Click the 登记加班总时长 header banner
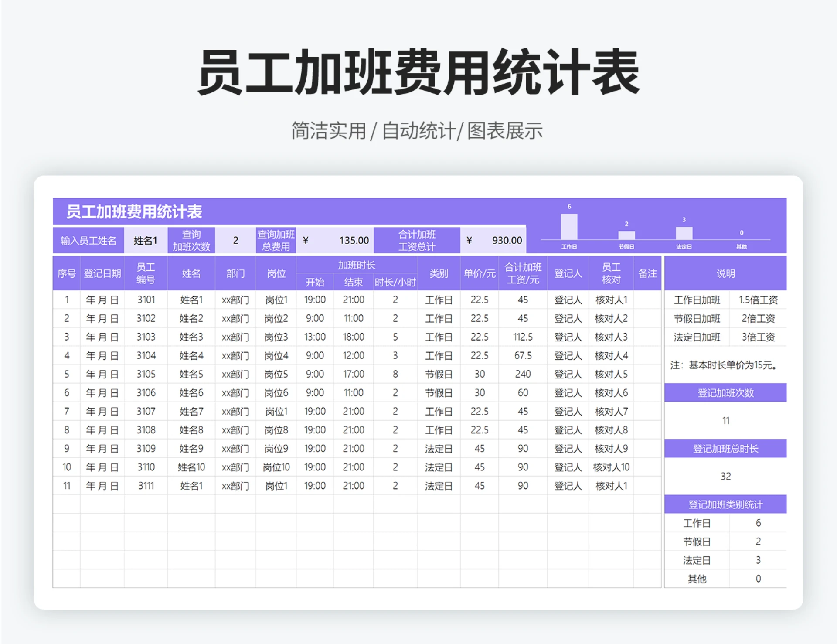This screenshot has width=837, height=644. (x=725, y=448)
